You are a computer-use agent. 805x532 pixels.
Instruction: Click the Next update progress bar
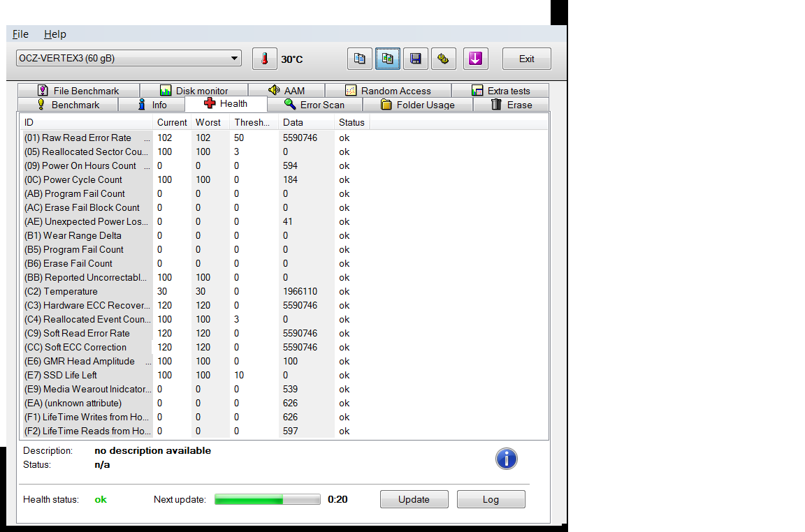click(267, 499)
